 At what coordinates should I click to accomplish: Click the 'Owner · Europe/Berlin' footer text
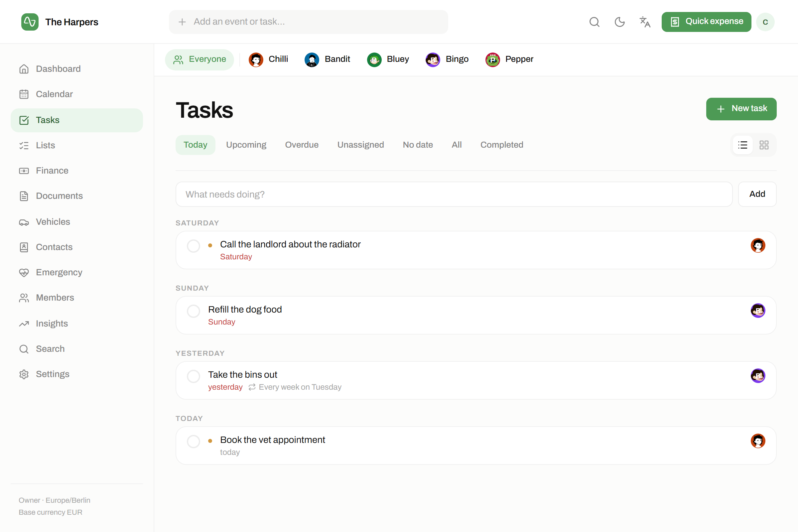(54, 500)
